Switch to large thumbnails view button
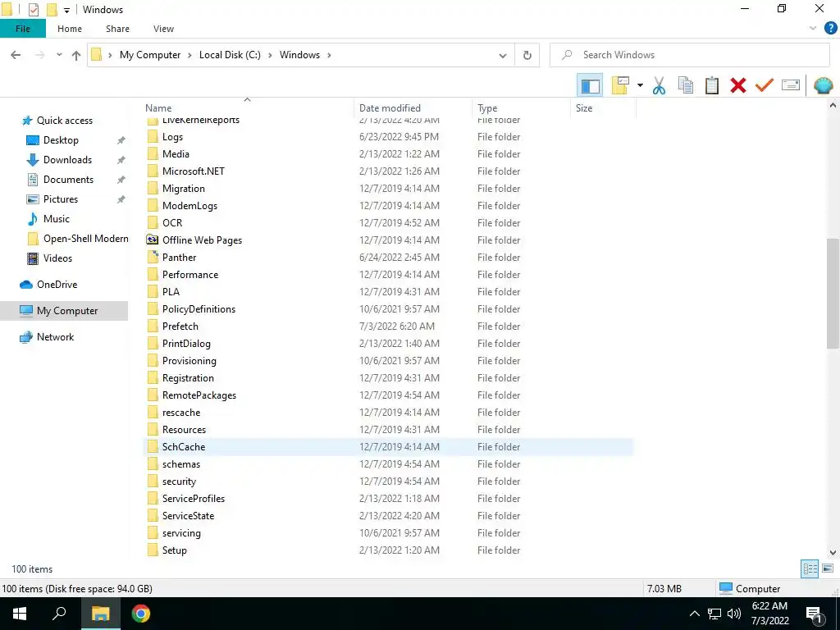The width and height of the screenshot is (840, 630). (828, 569)
